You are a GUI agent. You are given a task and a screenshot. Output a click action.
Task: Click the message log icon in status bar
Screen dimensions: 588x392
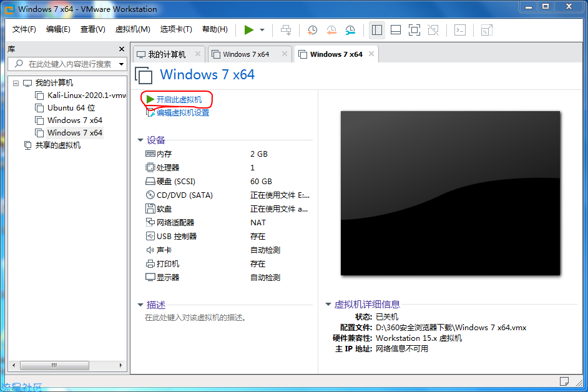click(x=564, y=381)
